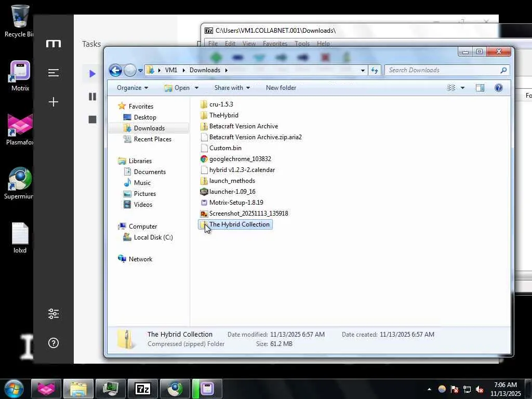Pause tasks with Motrix pause button
The image size is (532, 399).
pos(92,97)
